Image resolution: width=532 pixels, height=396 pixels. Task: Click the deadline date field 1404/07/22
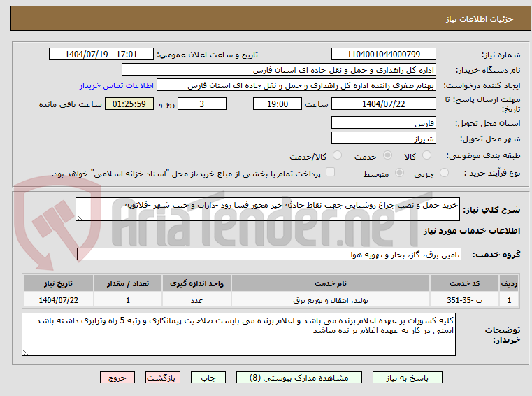pyautogui.click(x=383, y=104)
